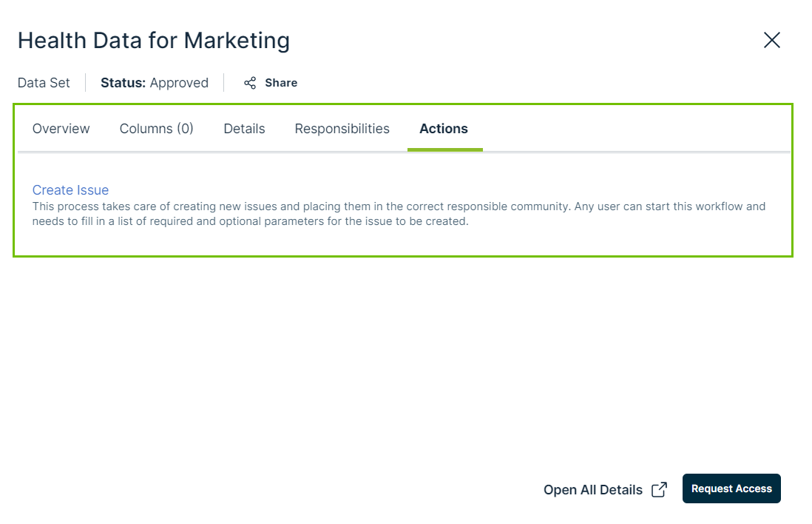Click the Data Set type label
The width and height of the screenshot is (812, 524).
pos(44,83)
